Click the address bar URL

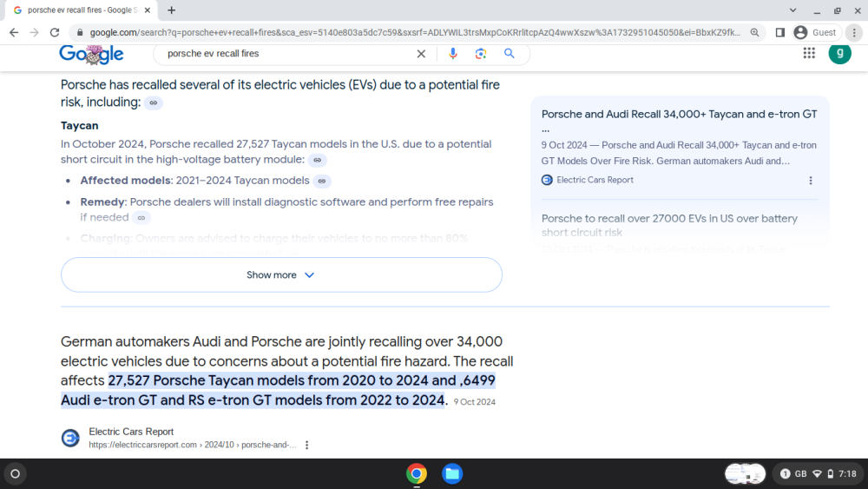click(415, 33)
